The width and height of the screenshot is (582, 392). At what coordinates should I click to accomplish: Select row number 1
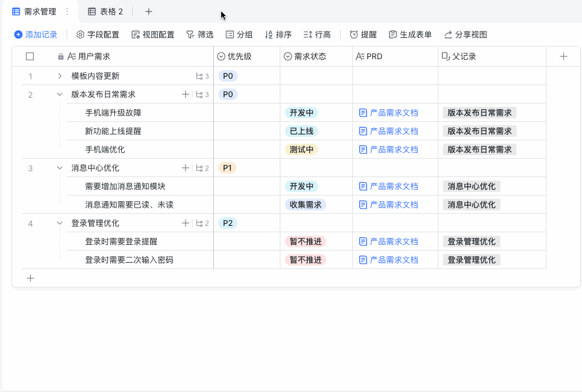tap(30, 76)
